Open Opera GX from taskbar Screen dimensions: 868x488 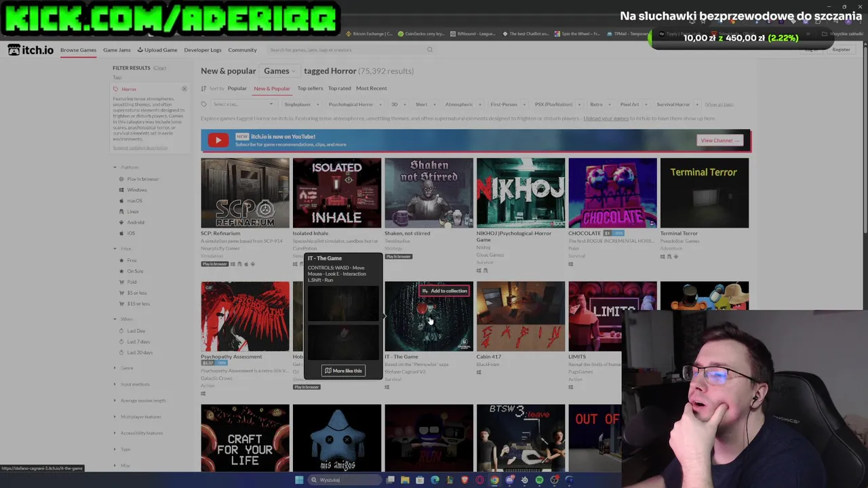[x=479, y=480]
